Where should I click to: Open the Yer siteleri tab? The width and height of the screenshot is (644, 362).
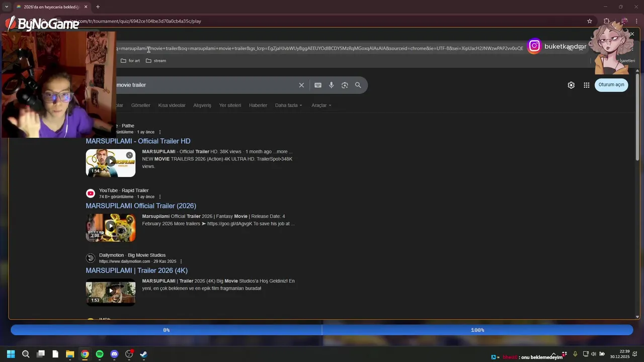pos(230,106)
